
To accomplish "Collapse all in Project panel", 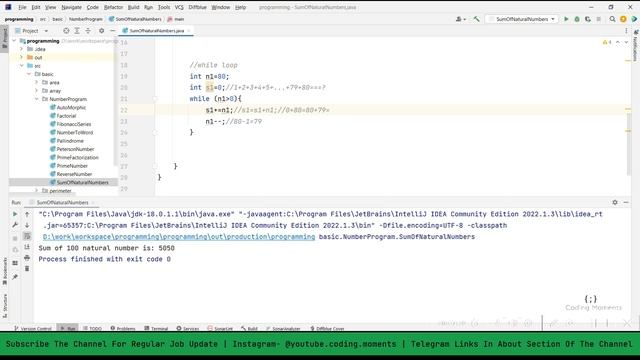I will [88, 31].
